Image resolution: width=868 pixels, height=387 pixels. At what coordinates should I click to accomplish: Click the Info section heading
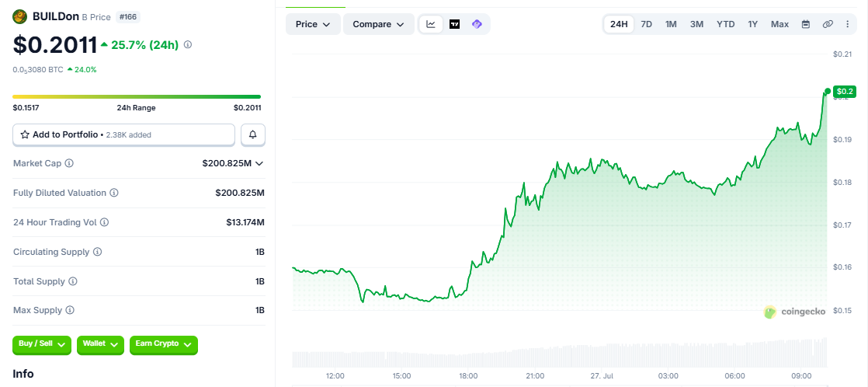point(23,375)
